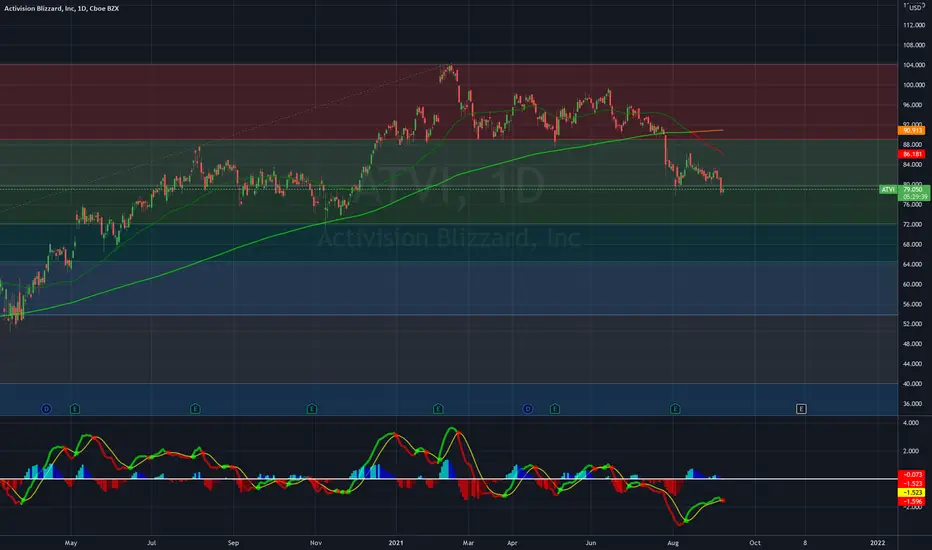Click the 2021 label on time axis
This screenshot has height=550, width=932.
[x=396, y=543]
